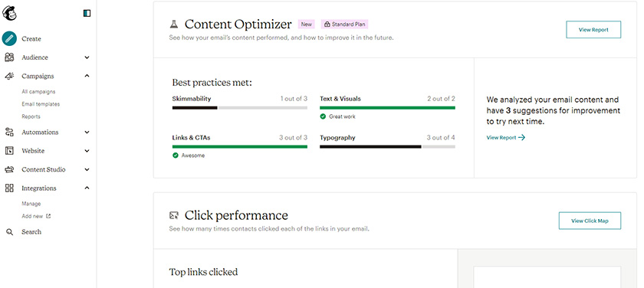Click the Skimmability progress bar
Screen dimensions: 644x288
pyautogui.click(x=239, y=108)
